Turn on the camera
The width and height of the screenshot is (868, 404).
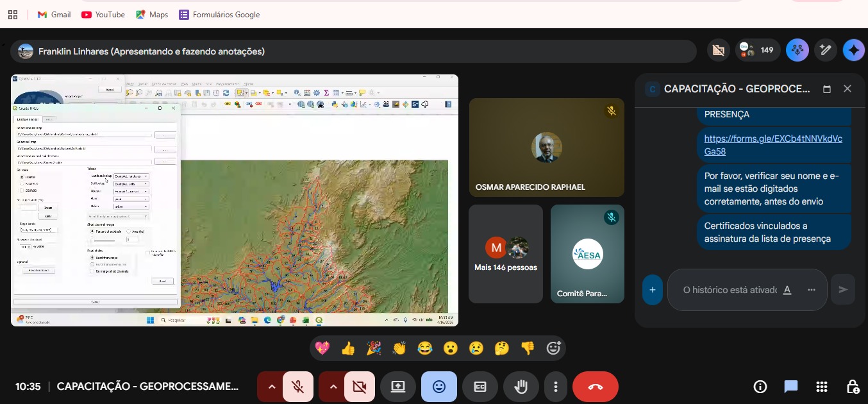(x=359, y=387)
